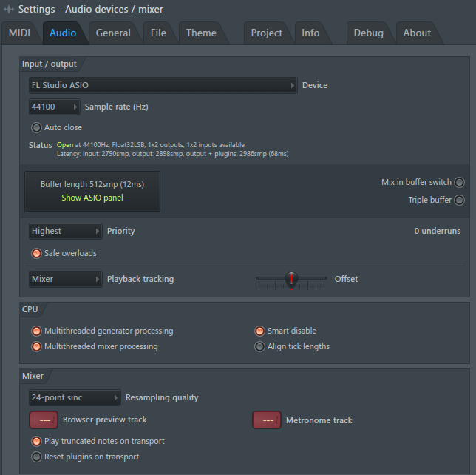
Task: Open the MIDI settings tab
Action: point(19,33)
